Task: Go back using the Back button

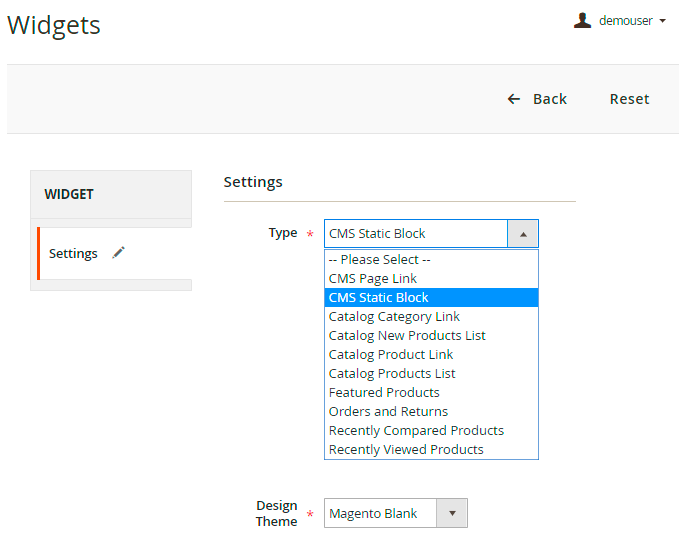Action: (x=538, y=99)
